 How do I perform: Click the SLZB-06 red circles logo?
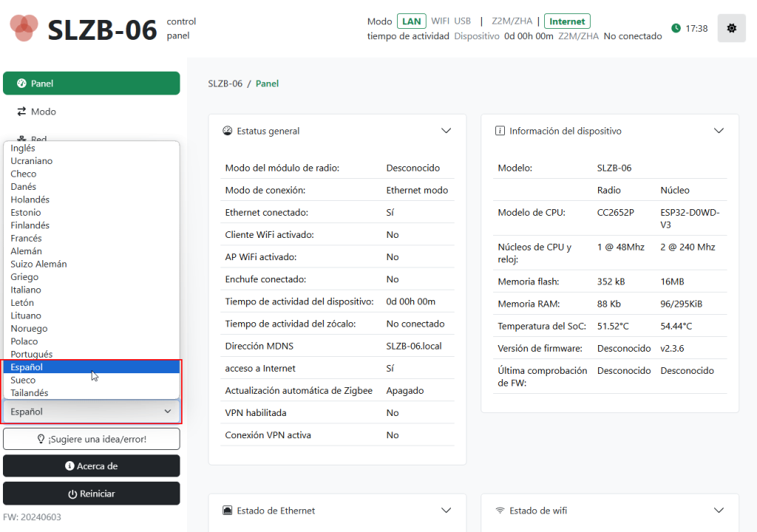pos(24,28)
